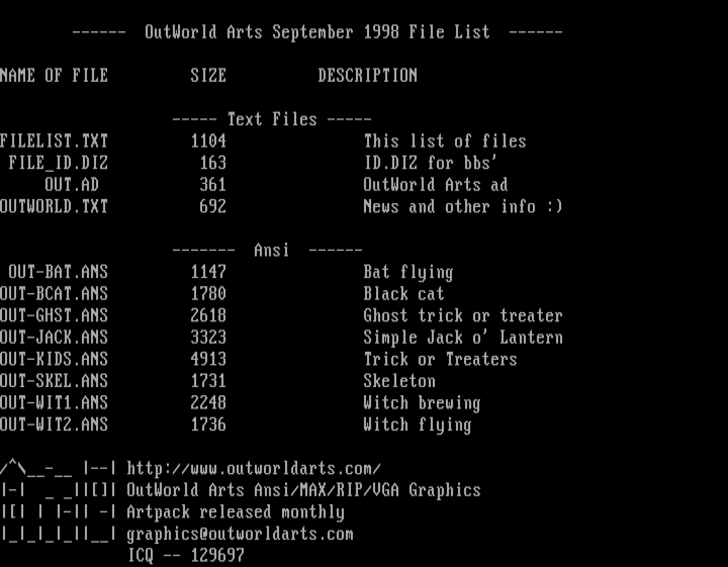Select the OUT-SKEL.ANS entry
The image size is (728, 567).
tap(54, 381)
